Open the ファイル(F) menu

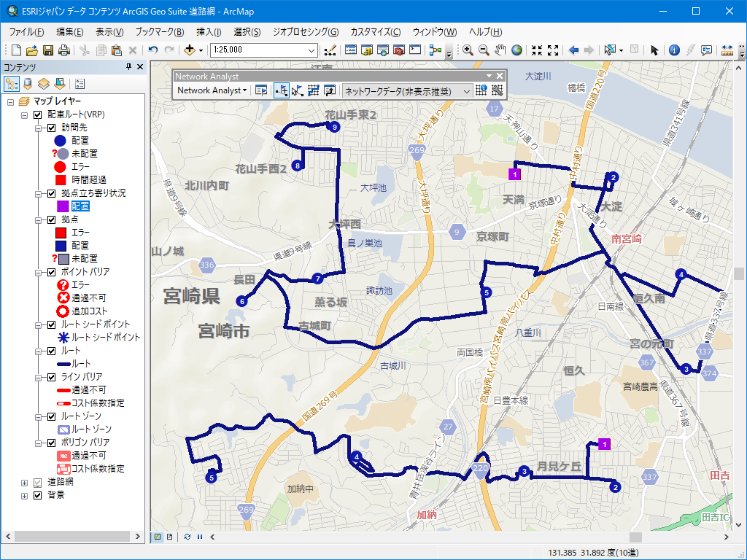[27, 32]
